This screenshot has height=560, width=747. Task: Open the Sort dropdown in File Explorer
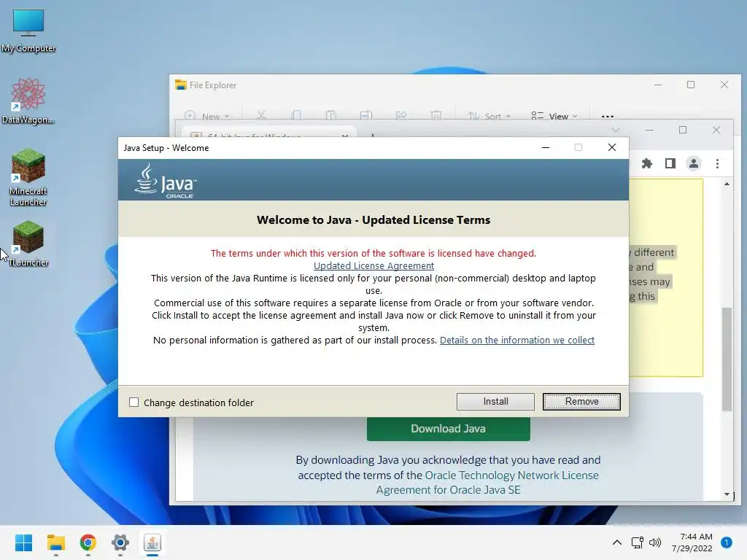(489, 116)
